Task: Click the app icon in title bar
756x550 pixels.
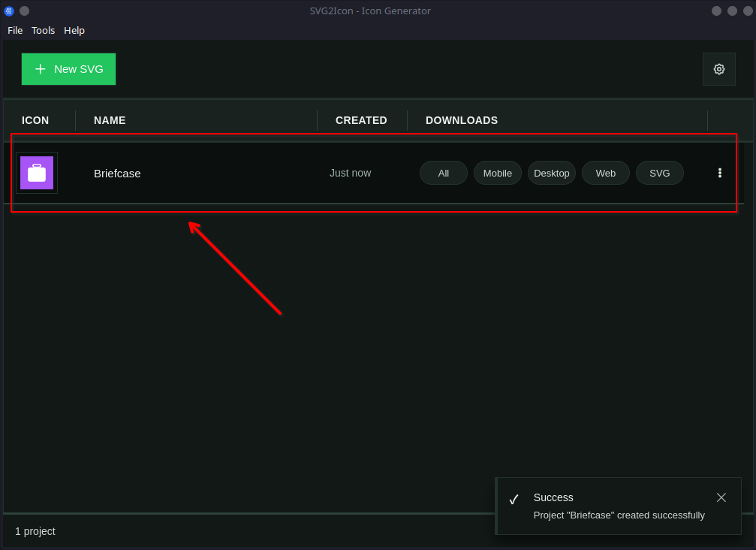Action: pos(9,11)
